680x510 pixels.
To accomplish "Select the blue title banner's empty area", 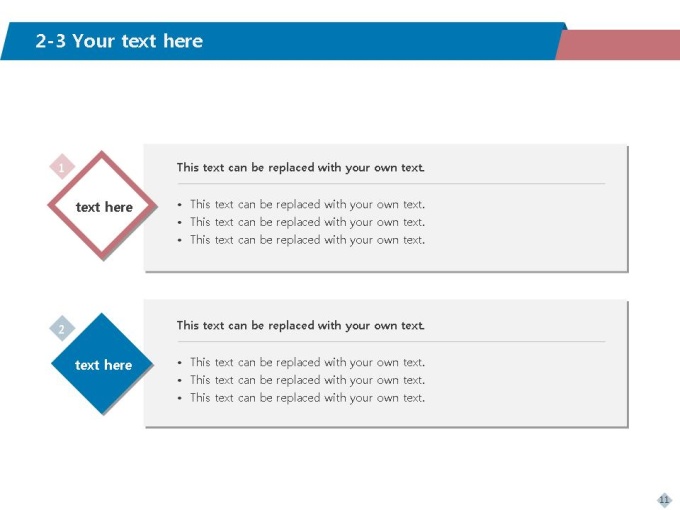I will 400,41.
